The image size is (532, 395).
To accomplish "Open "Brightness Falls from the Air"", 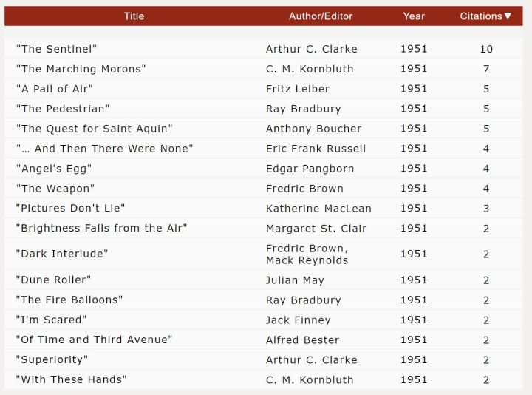I will 102,229.
